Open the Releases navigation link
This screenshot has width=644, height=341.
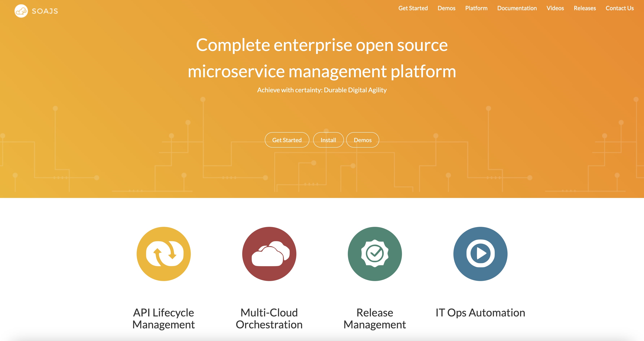(584, 8)
